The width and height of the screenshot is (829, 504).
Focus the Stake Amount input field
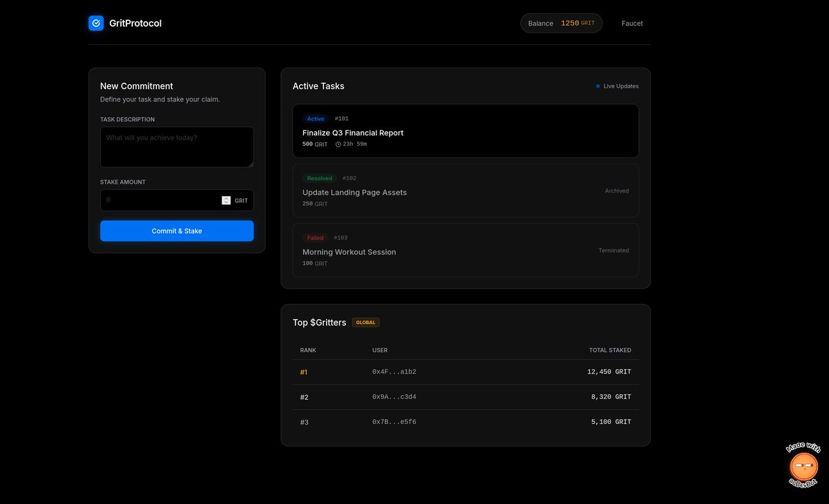[177, 200]
